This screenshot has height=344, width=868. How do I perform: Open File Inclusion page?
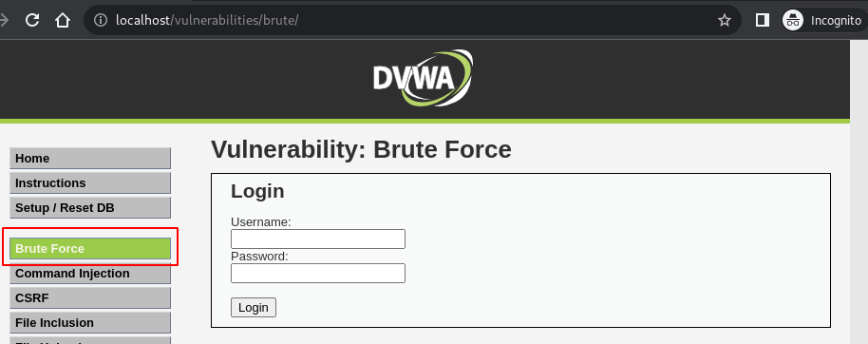(90, 322)
